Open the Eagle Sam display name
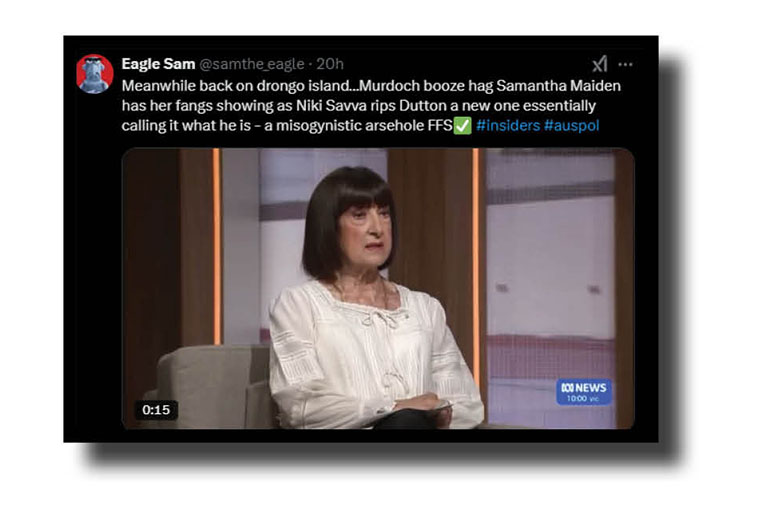The height and width of the screenshot is (519, 765). 158,64
